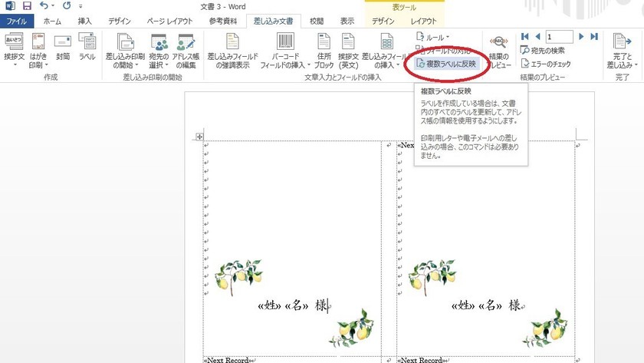Click the Redo repeat icon

[67, 6]
